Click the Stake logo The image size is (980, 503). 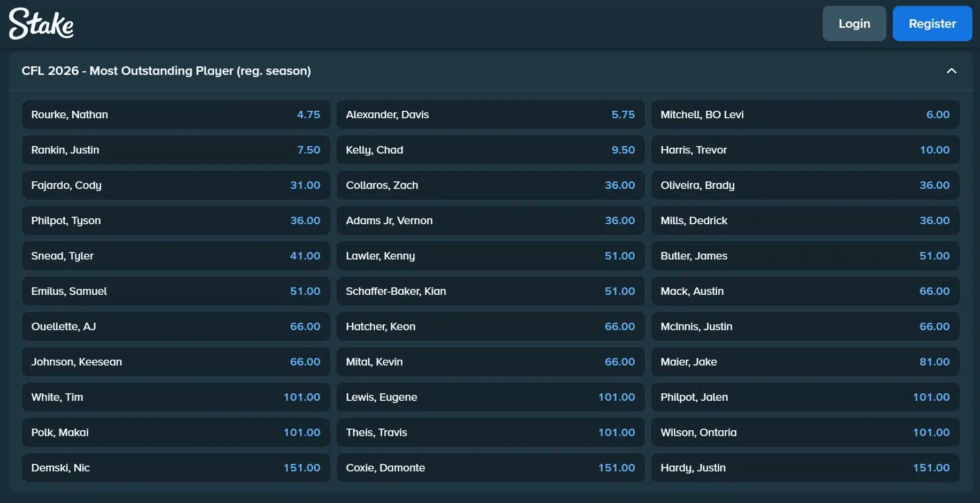[41, 24]
